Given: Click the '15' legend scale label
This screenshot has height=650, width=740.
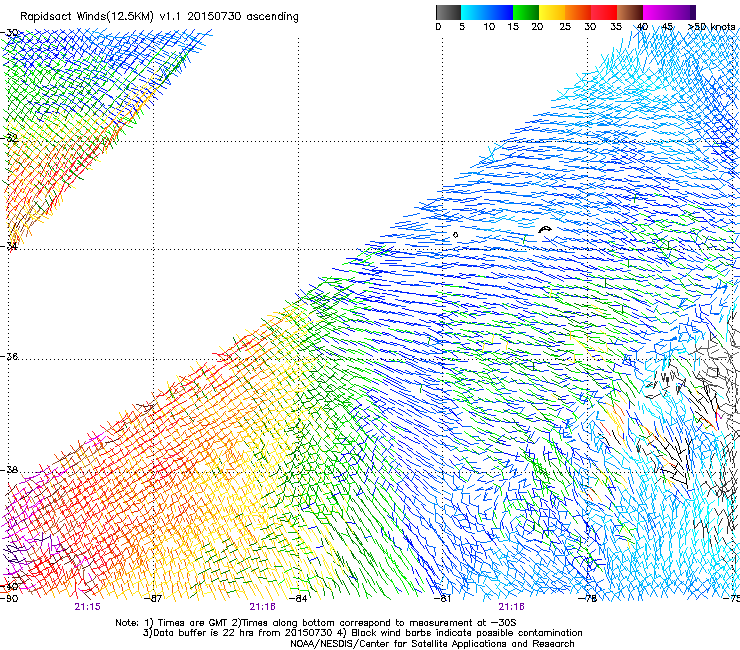Looking at the screenshot, I should coord(513,27).
